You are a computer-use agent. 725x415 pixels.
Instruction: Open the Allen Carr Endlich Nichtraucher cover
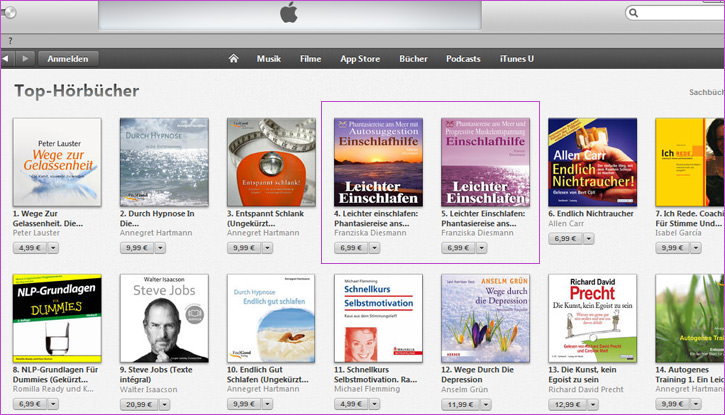(592, 162)
